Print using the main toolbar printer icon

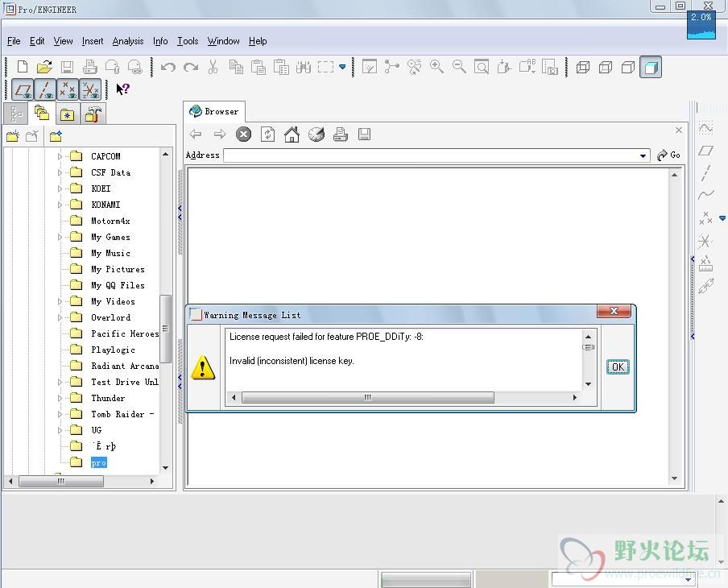point(89,67)
